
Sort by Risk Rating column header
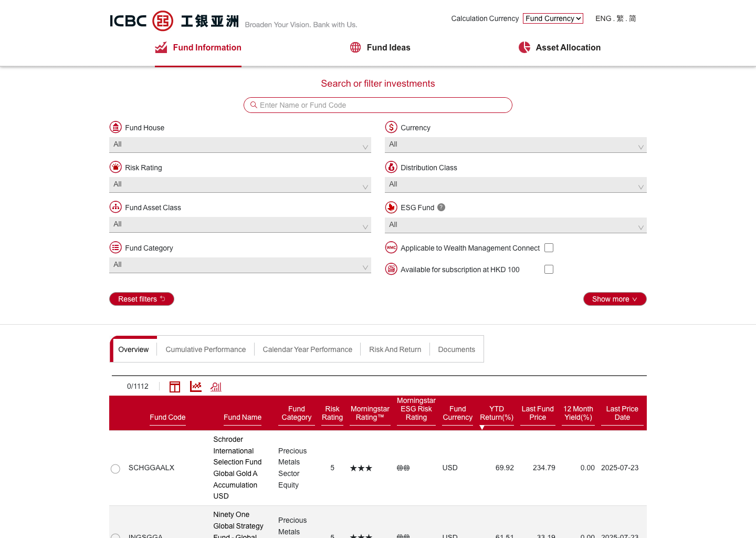(x=332, y=413)
